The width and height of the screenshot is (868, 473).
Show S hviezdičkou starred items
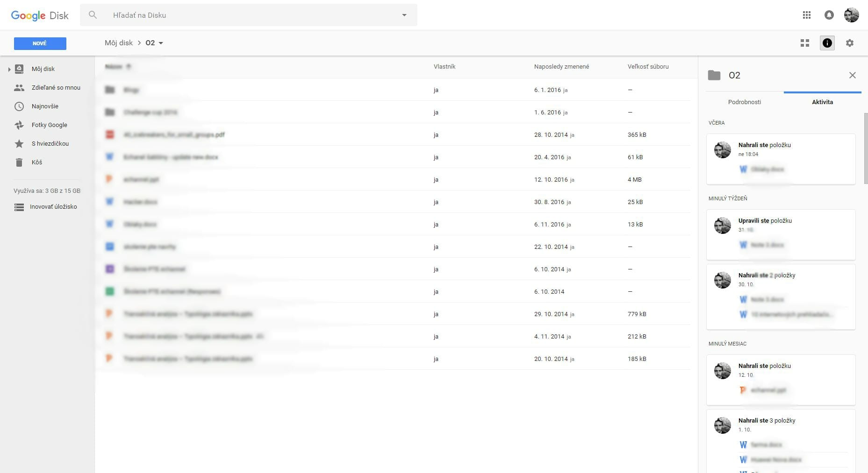point(50,143)
